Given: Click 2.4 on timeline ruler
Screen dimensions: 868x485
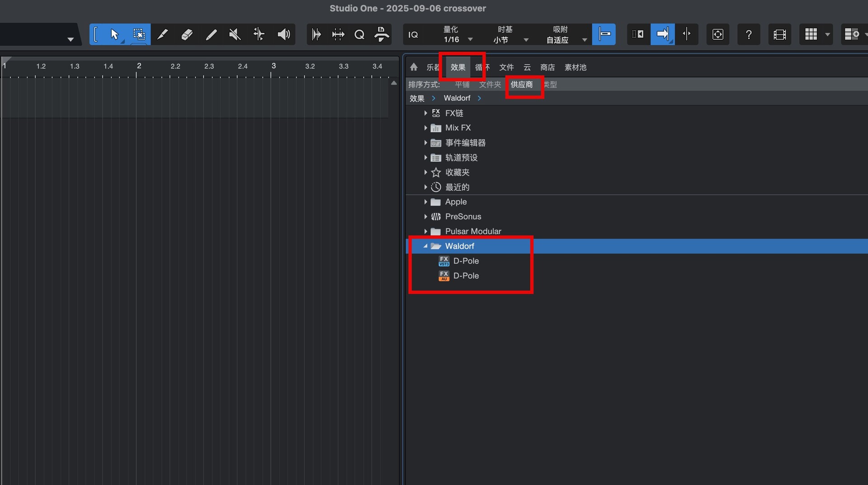Looking at the screenshot, I should [x=243, y=66].
